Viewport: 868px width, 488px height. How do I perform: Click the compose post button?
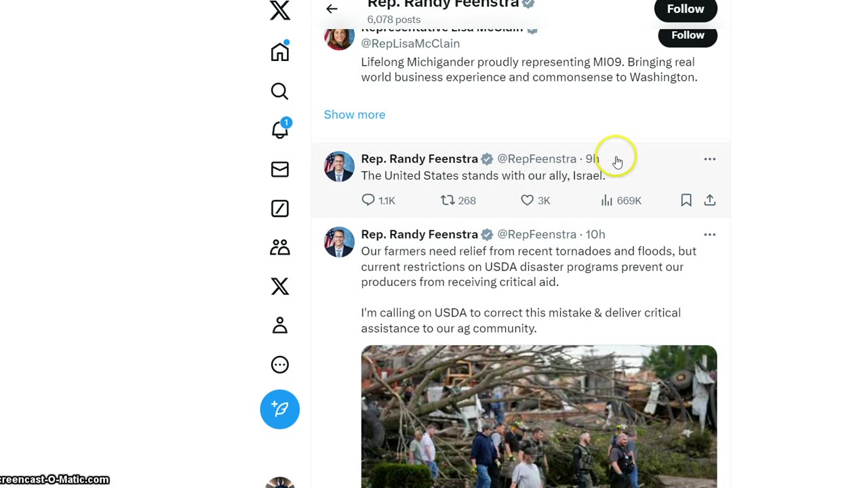[x=279, y=409]
